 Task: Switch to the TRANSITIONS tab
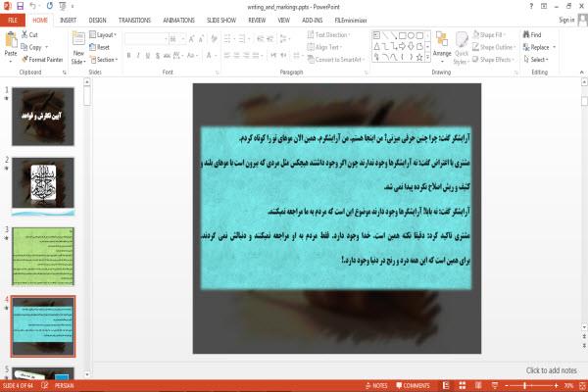coord(134,21)
